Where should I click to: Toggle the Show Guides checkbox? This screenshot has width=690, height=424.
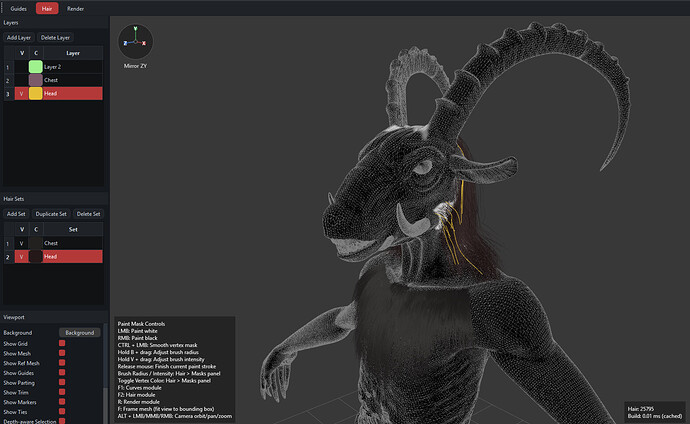click(x=62, y=372)
